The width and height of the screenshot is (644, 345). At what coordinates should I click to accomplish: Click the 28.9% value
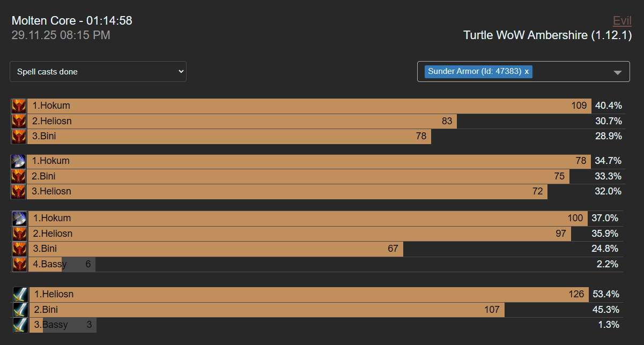coord(609,137)
